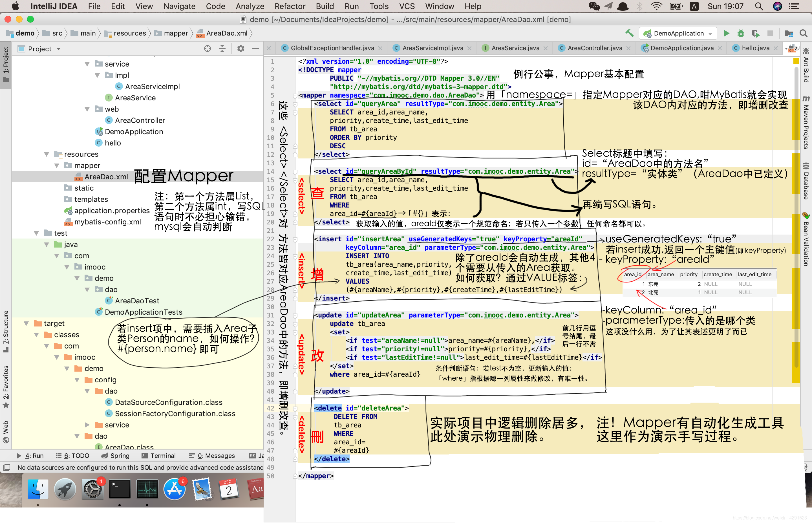
Task: Open Launchpad rocket in the Dock
Action: [65, 489]
